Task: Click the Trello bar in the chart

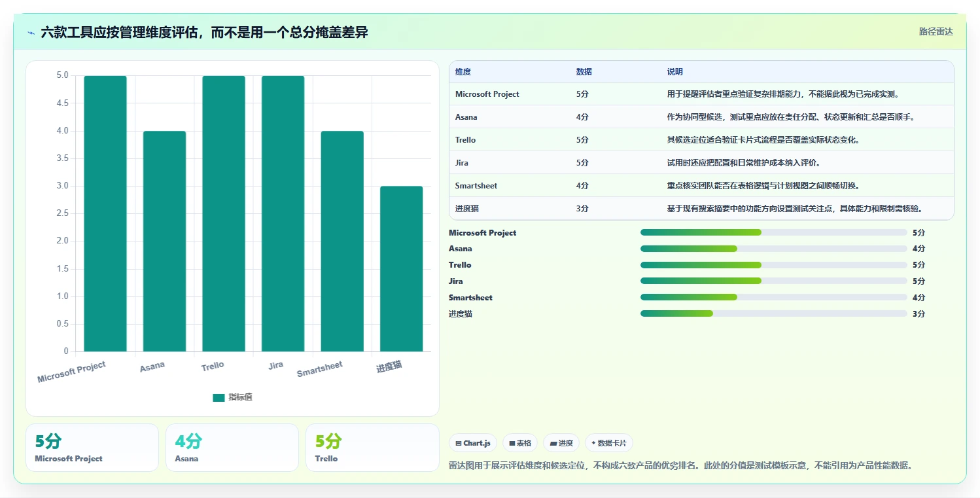Action: pos(224,213)
